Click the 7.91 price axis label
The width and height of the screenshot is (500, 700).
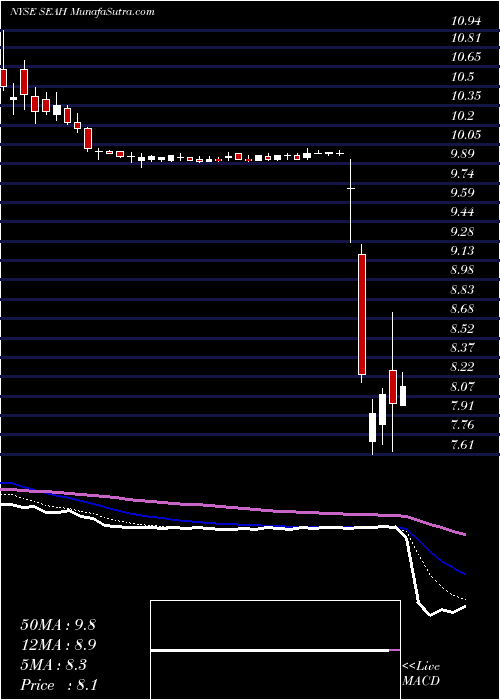pos(463,405)
